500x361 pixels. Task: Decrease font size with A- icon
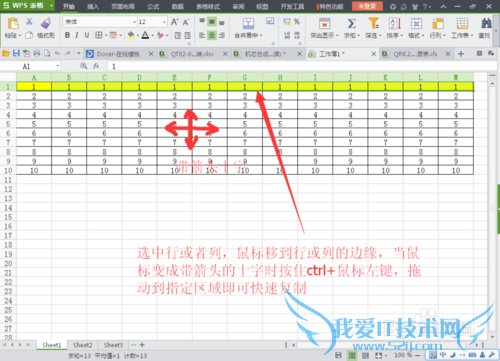(x=186, y=22)
